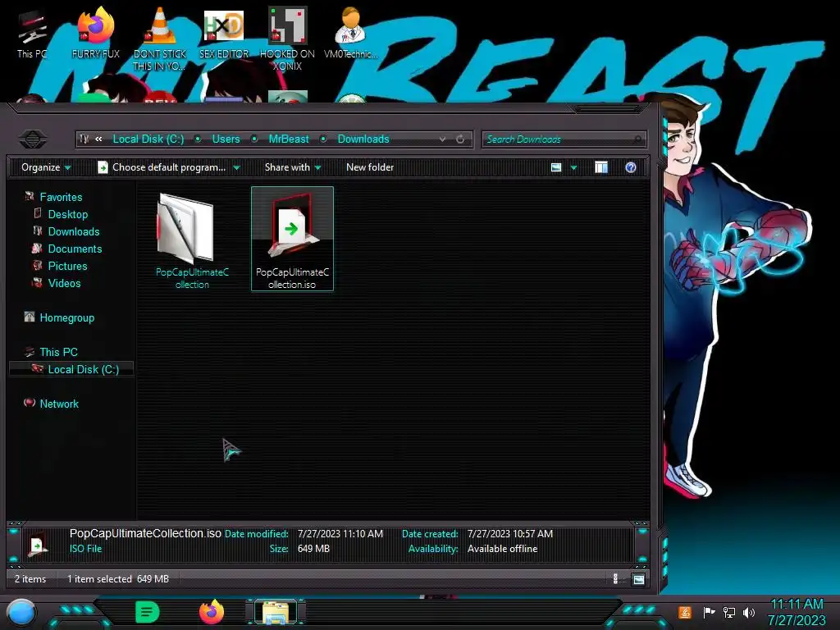Expand subfolders after Local Disk (C:) breadcrumb

[x=198, y=139]
